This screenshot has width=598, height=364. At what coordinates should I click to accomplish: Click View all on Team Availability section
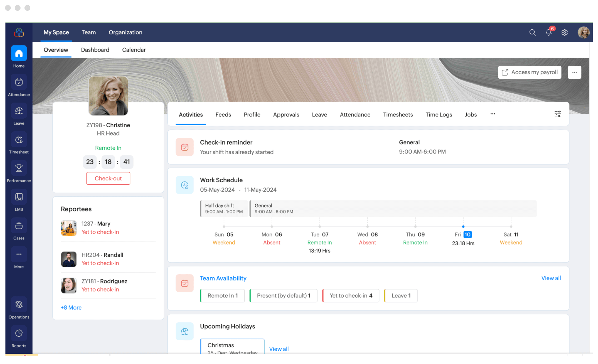551,278
